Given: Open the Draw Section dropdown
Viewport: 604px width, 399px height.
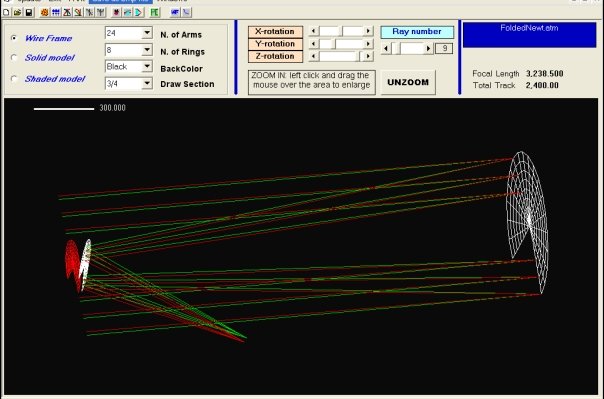Looking at the screenshot, I should [147, 83].
